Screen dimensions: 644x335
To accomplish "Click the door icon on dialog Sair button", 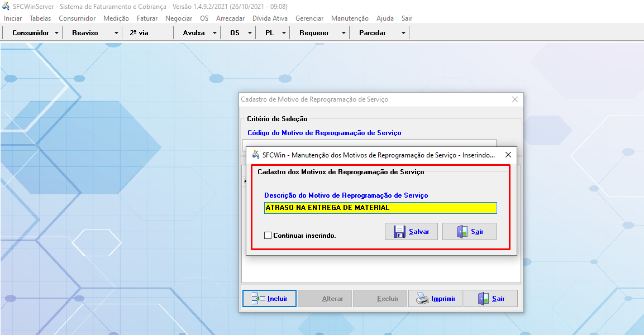I will (462, 232).
